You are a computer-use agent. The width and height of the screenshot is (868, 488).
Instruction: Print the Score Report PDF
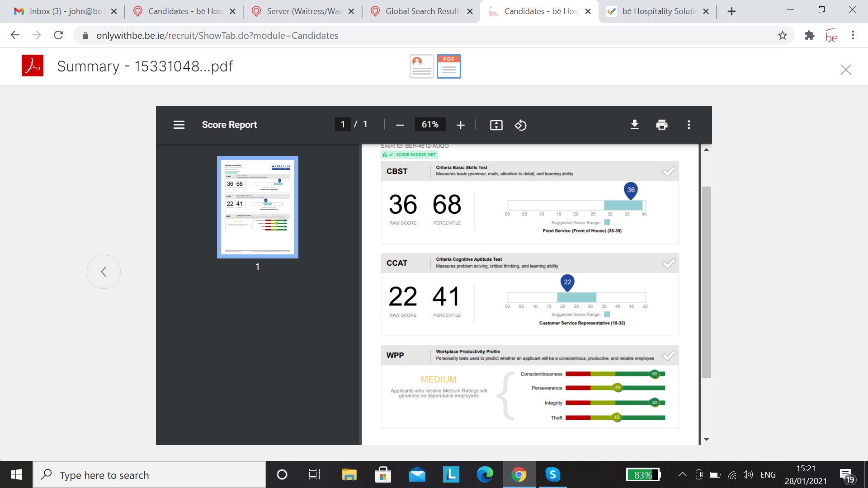pos(662,125)
